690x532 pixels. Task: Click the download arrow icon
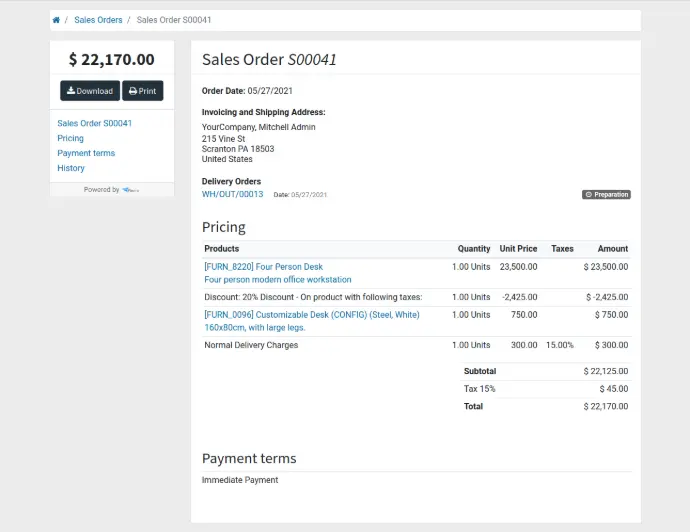coord(70,90)
